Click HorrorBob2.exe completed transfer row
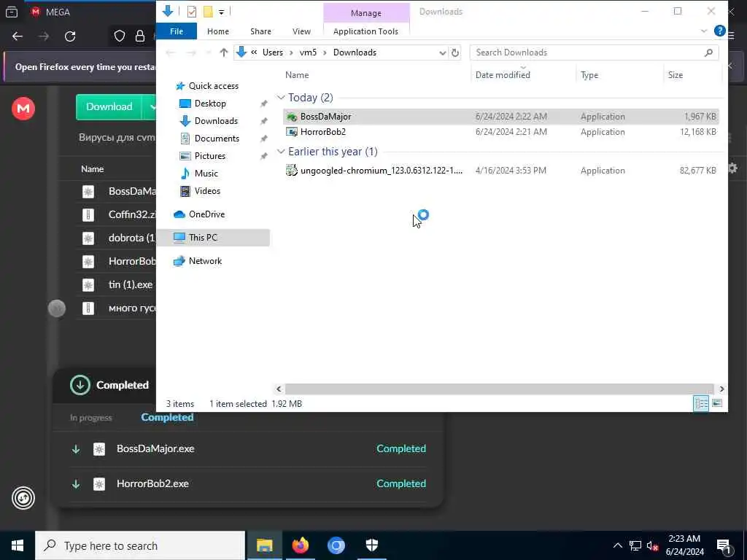 (248, 484)
